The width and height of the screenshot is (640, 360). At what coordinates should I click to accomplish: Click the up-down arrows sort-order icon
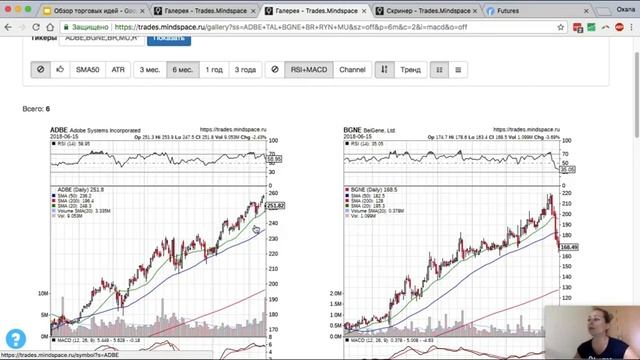(x=384, y=70)
